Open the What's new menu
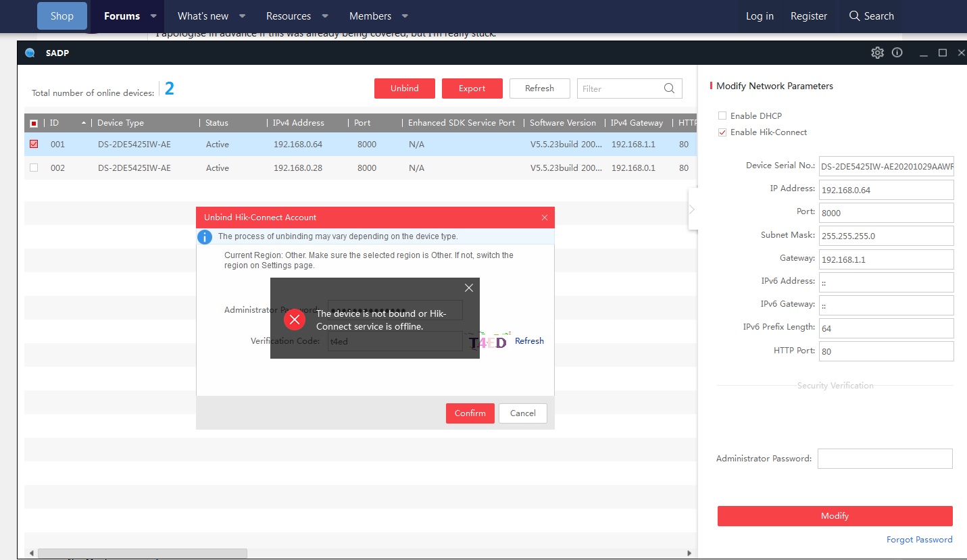 pos(203,16)
